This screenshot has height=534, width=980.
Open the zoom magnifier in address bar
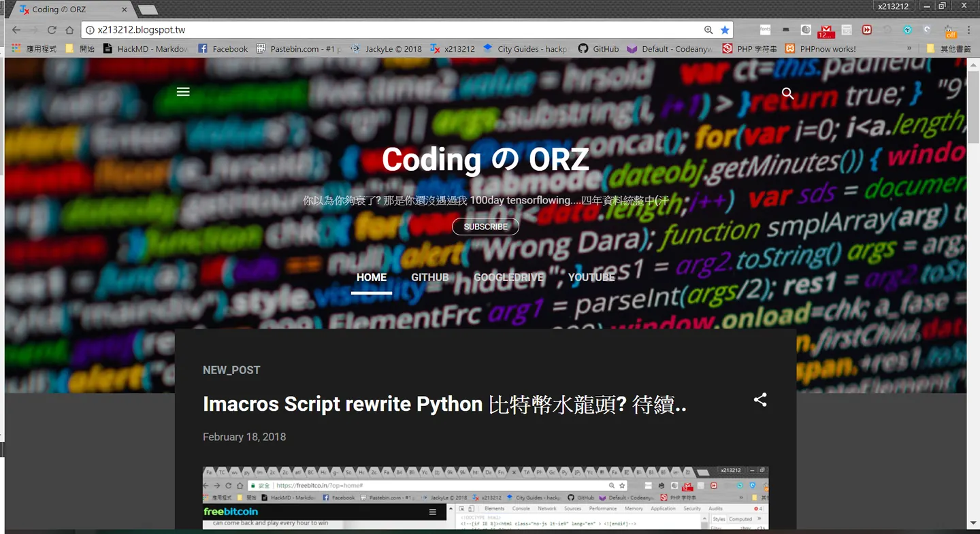[x=708, y=30]
